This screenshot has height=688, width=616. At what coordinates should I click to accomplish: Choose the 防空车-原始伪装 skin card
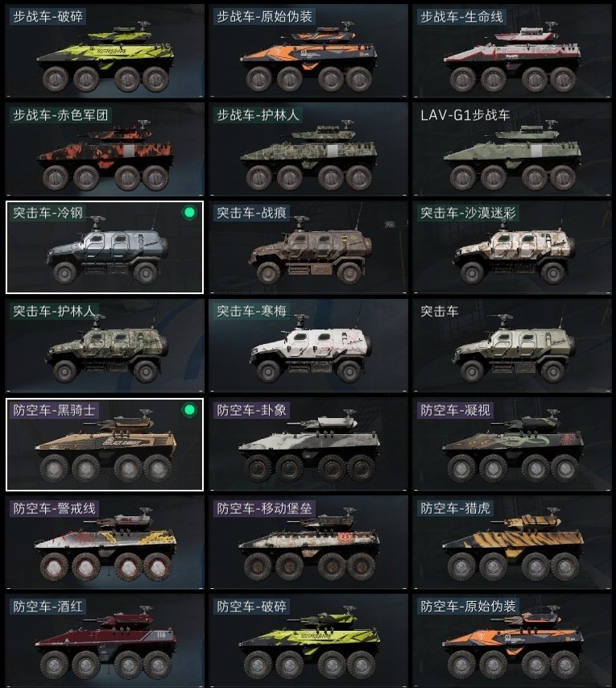point(512,641)
